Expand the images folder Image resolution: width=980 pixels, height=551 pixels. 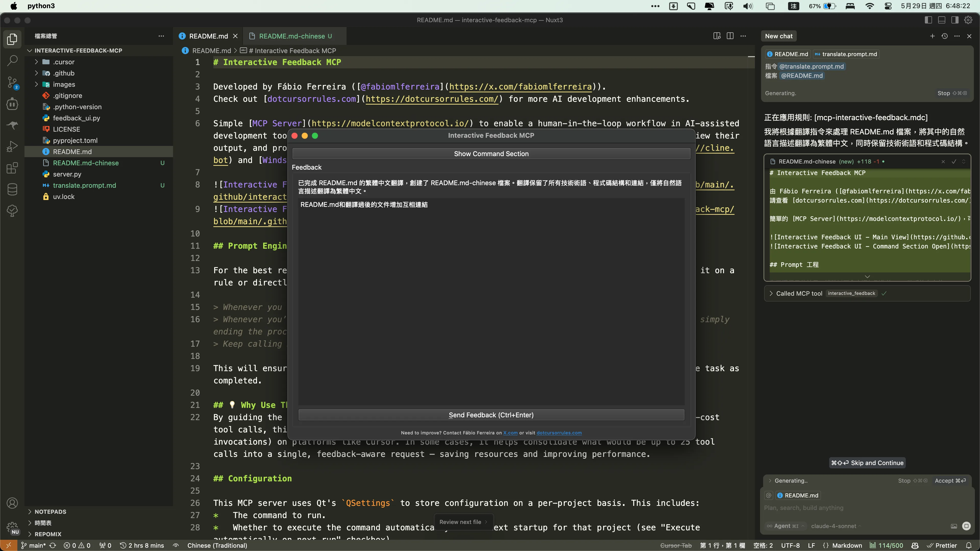pos(36,84)
